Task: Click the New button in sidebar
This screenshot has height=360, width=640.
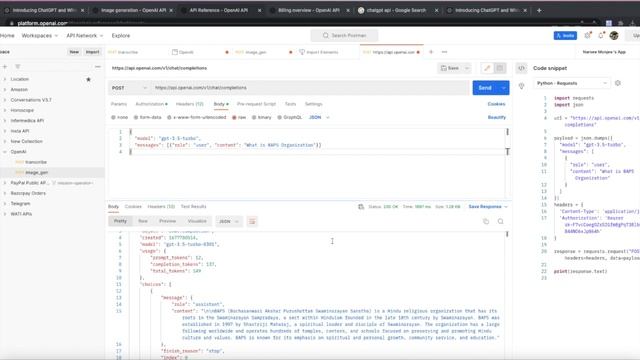Action: [x=74, y=52]
